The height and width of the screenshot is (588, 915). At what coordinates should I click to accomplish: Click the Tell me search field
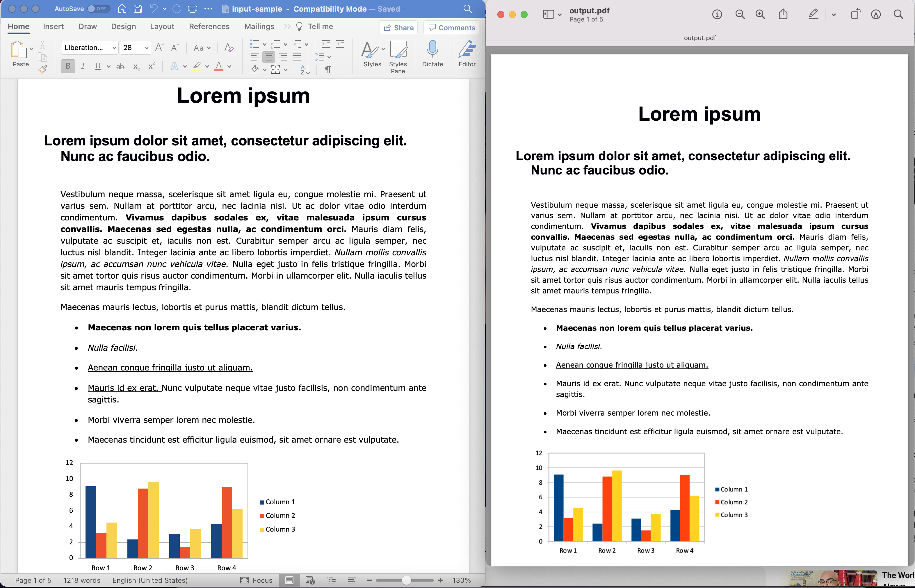coord(315,26)
